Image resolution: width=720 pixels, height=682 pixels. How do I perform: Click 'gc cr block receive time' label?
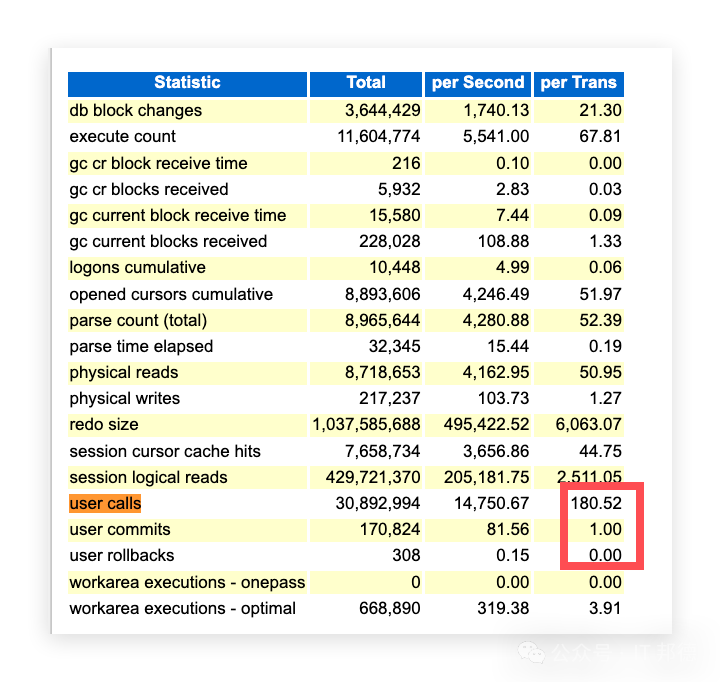coord(158,163)
